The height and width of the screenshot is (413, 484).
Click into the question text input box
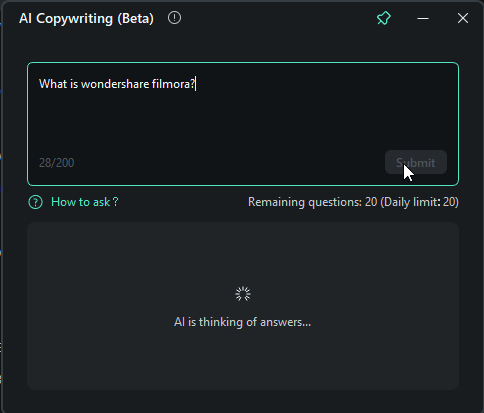[243, 124]
